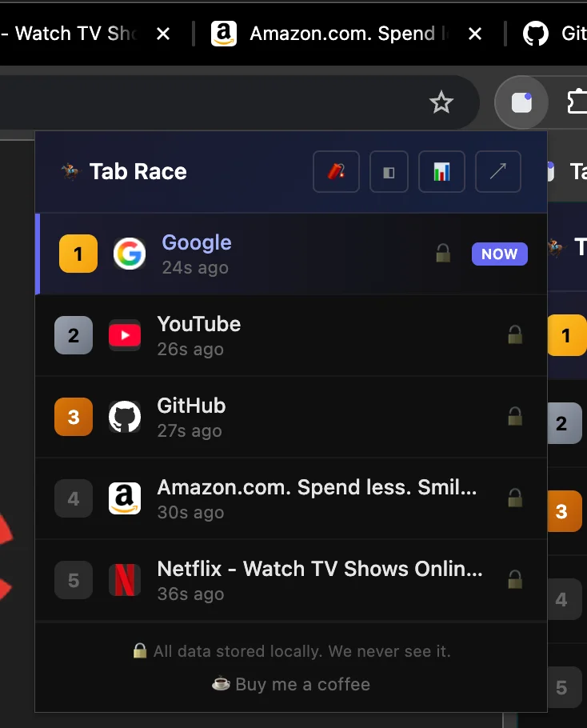Click the YouTube favicon in the list
The image size is (587, 728).
[125, 335]
